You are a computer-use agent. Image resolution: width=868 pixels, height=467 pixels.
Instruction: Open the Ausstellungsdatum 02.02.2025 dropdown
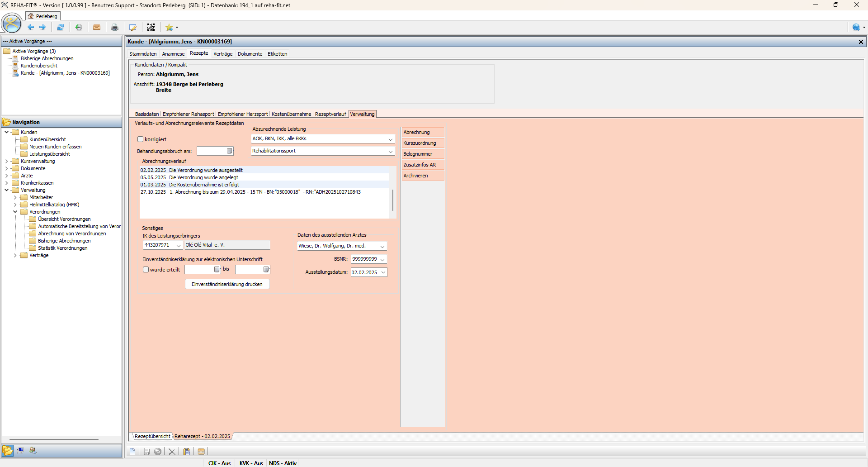pos(383,272)
